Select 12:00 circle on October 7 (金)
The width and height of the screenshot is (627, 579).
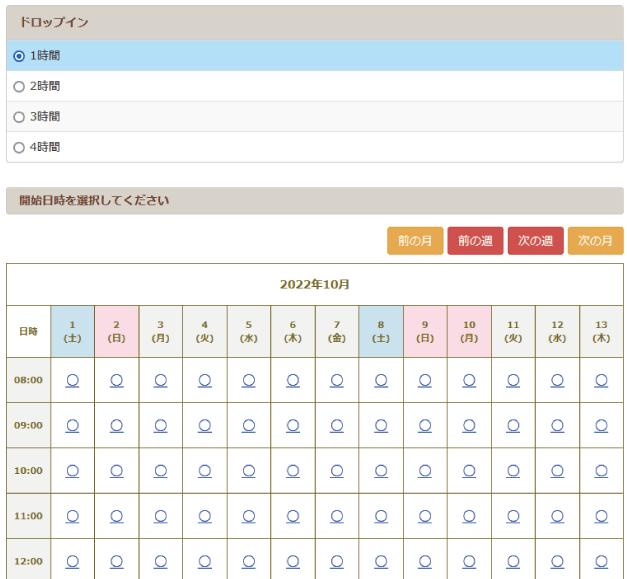[x=337, y=561]
